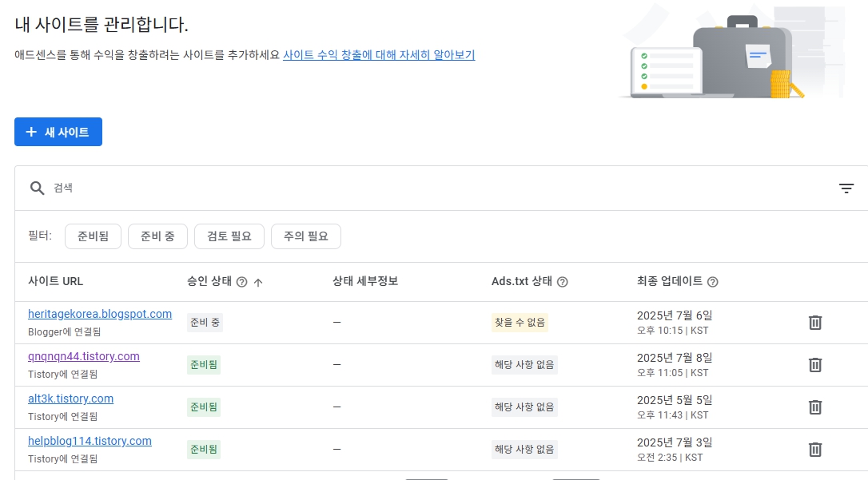Click the 사이트 URL column header
The width and height of the screenshot is (868, 480).
[x=55, y=281]
